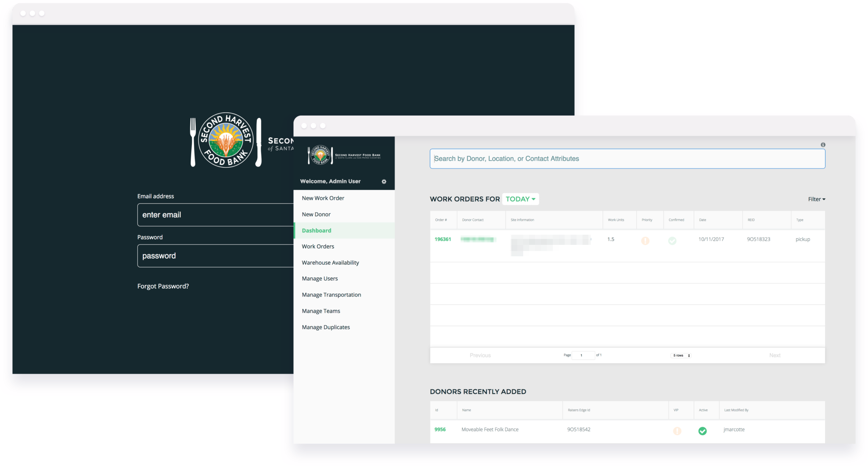Sort donors by Active column header
This screenshot has height=466, width=868.
[x=707, y=410]
